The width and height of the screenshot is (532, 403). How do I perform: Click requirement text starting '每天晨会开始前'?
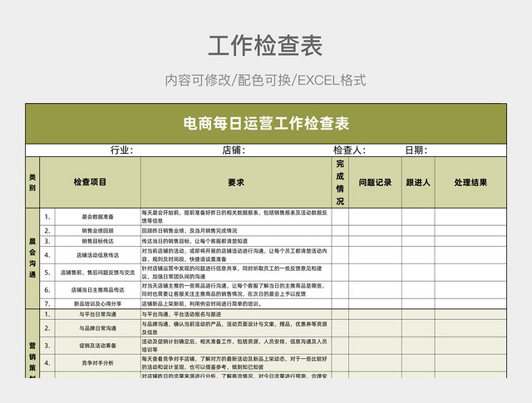click(x=234, y=217)
